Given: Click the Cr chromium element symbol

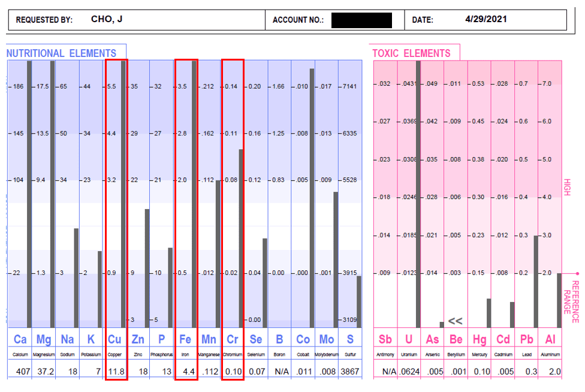Looking at the screenshot, I should coord(233,339).
